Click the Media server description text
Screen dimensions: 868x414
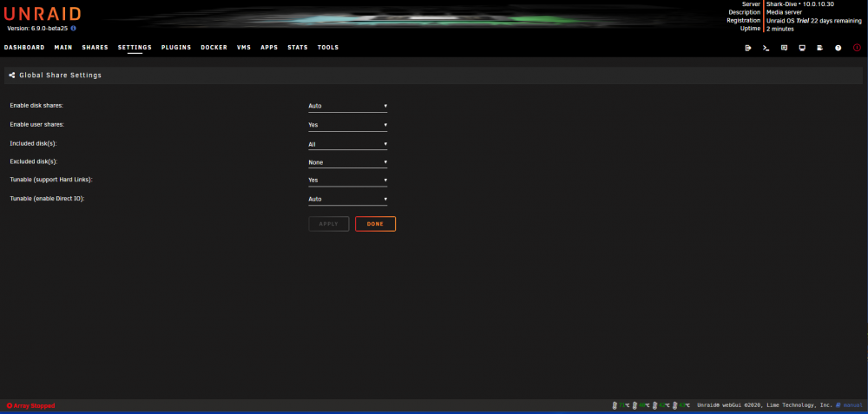click(x=784, y=12)
